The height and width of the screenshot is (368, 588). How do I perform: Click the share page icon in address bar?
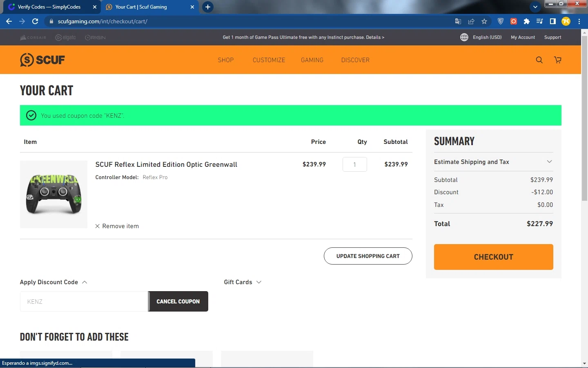click(x=471, y=21)
